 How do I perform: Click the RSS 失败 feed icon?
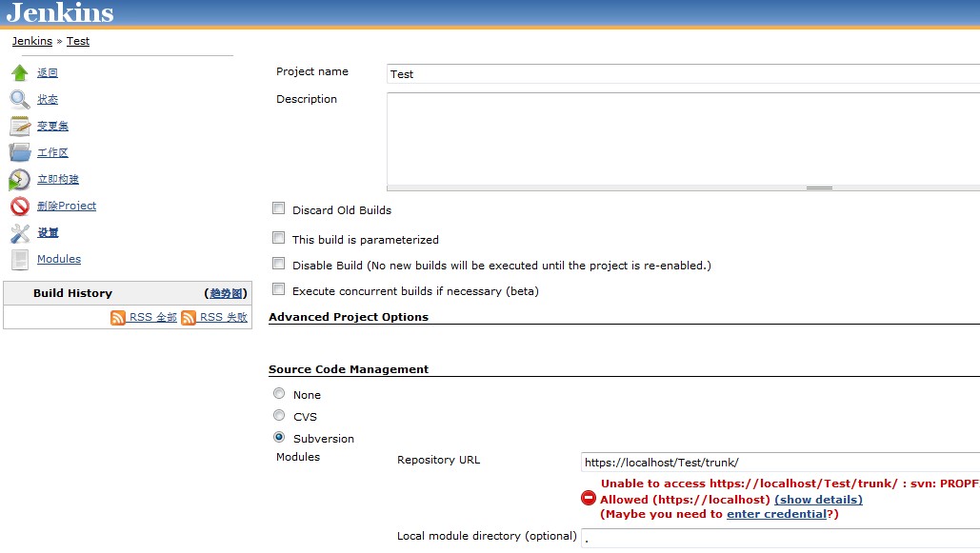189,318
